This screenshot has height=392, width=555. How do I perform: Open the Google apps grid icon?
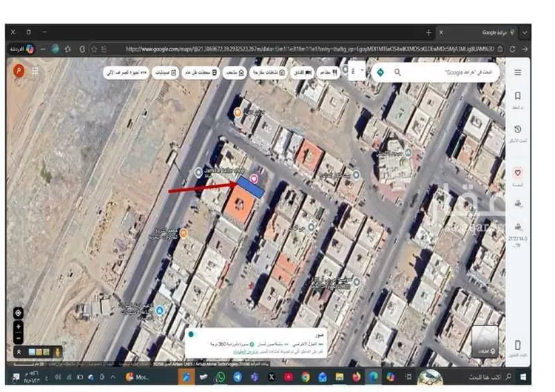(35, 72)
